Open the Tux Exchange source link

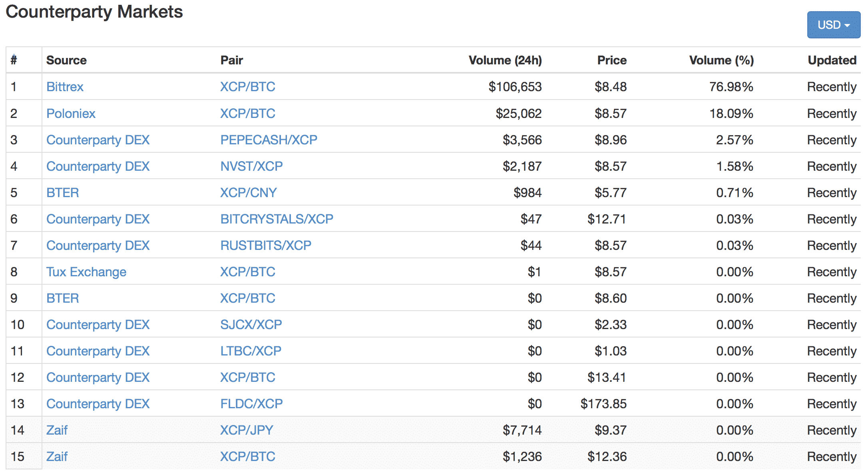[86, 272]
